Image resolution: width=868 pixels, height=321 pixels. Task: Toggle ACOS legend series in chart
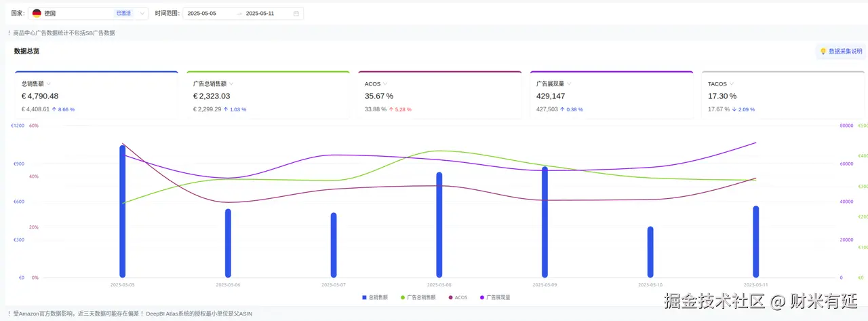[458, 297]
